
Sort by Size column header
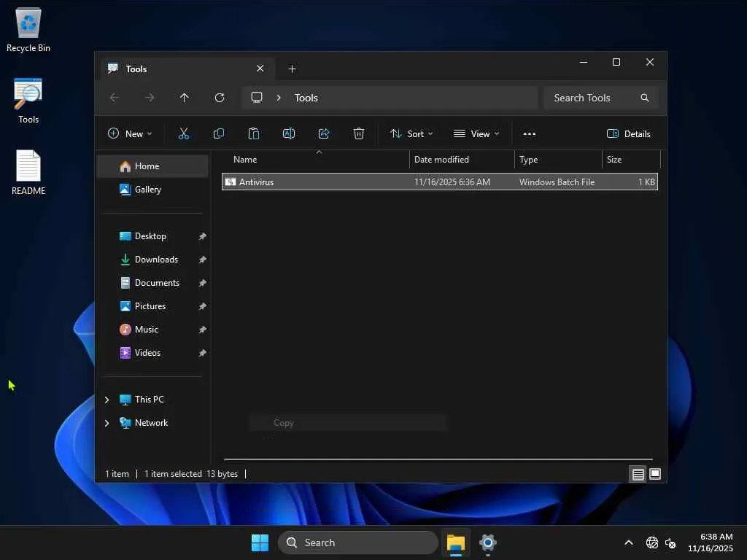click(631, 160)
